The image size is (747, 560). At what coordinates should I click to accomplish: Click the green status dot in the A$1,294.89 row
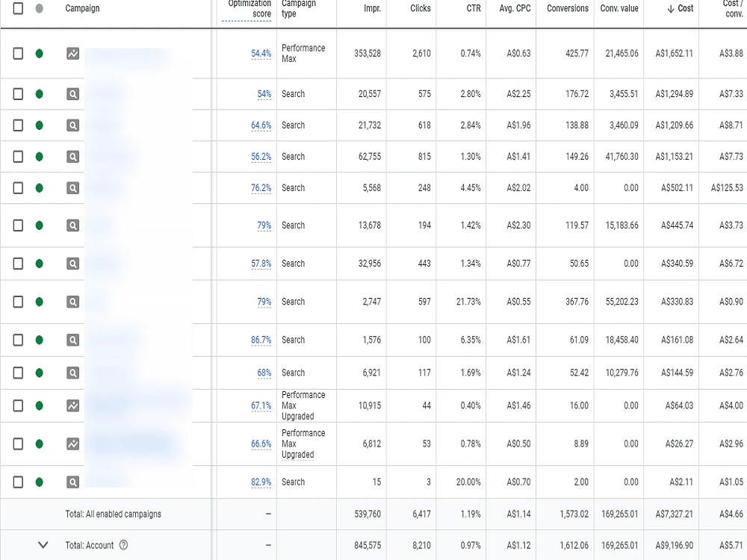pos(40,94)
